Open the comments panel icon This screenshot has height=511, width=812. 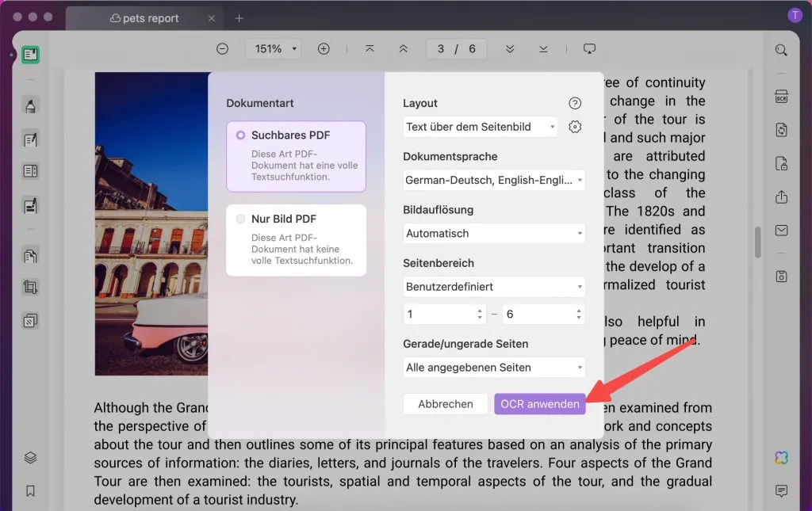point(781,490)
